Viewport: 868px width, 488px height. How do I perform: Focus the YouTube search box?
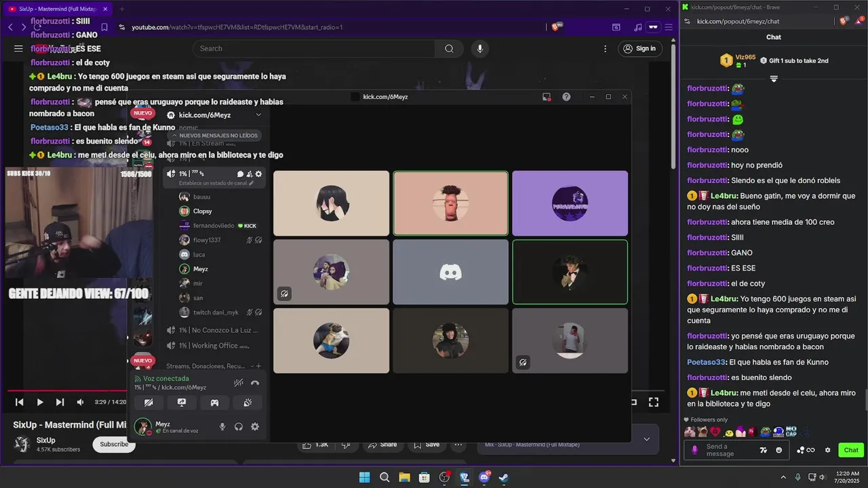click(x=314, y=48)
